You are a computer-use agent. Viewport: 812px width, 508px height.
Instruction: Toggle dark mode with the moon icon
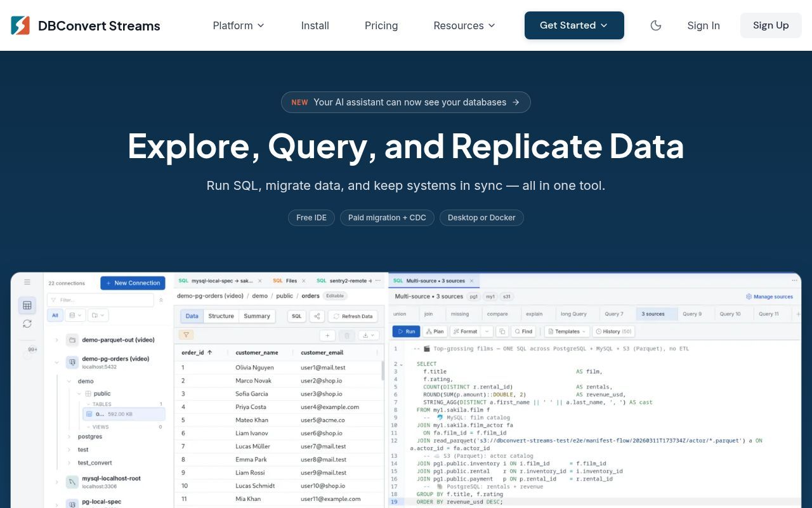[x=656, y=25]
